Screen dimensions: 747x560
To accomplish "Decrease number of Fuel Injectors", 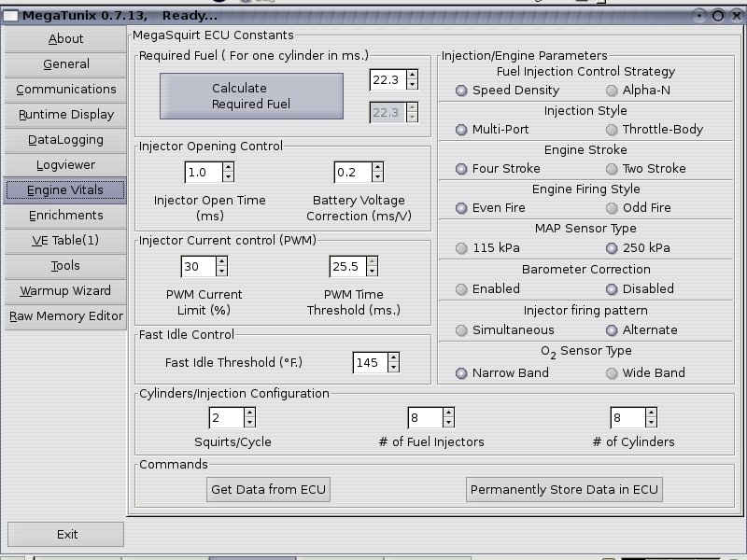I will (x=448, y=423).
